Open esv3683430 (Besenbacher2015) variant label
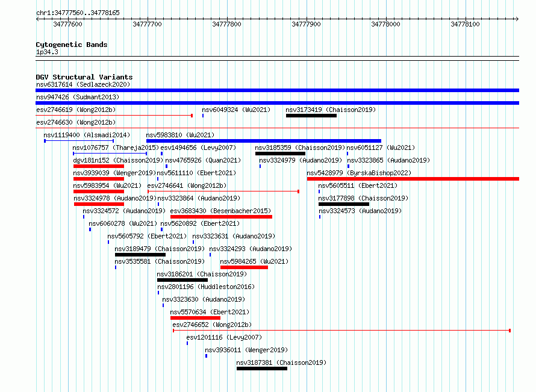 click(x=220, y=211)
